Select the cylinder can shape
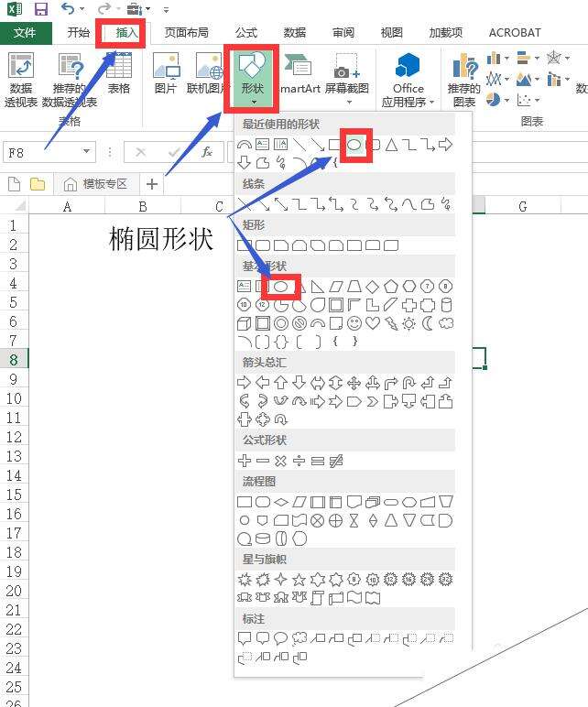 tap(446, 305)
